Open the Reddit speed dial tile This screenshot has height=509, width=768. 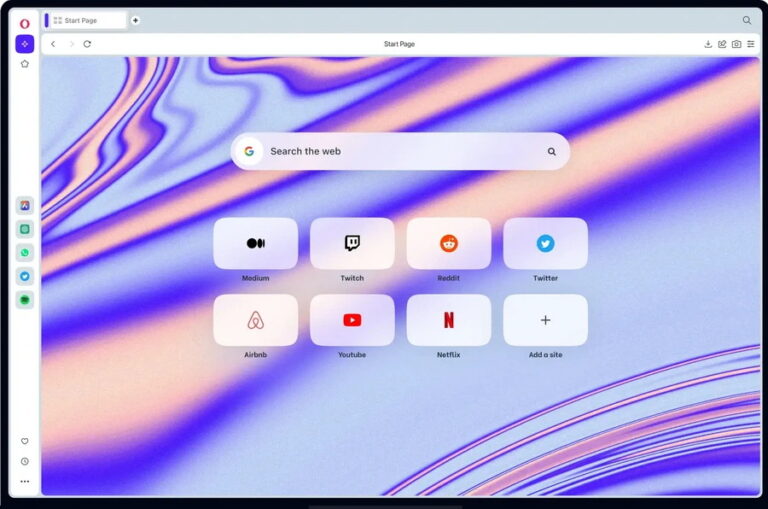449,243
